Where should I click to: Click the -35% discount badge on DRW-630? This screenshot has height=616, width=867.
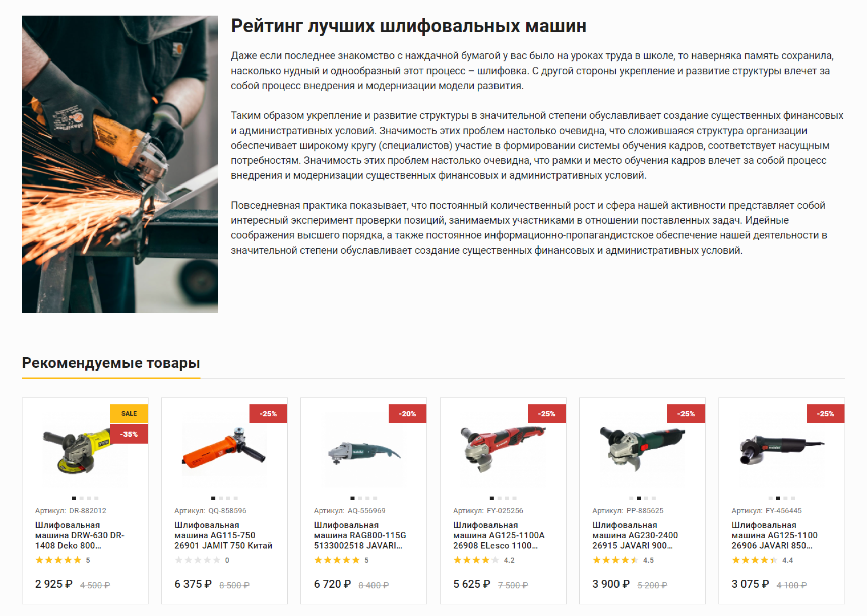click(x=129, y=434)
